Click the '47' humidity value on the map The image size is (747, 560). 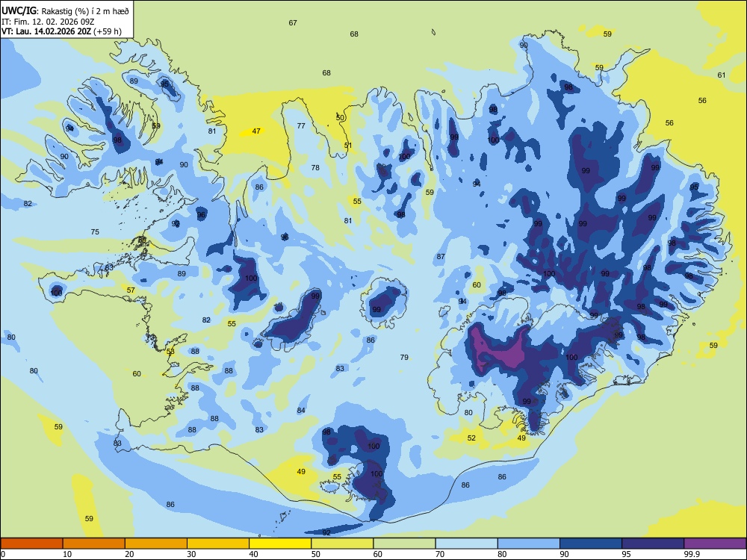coord(256,131)
